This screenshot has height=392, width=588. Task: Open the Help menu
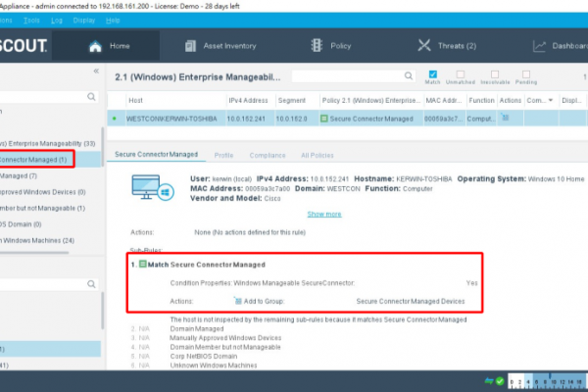pos(113,21)
